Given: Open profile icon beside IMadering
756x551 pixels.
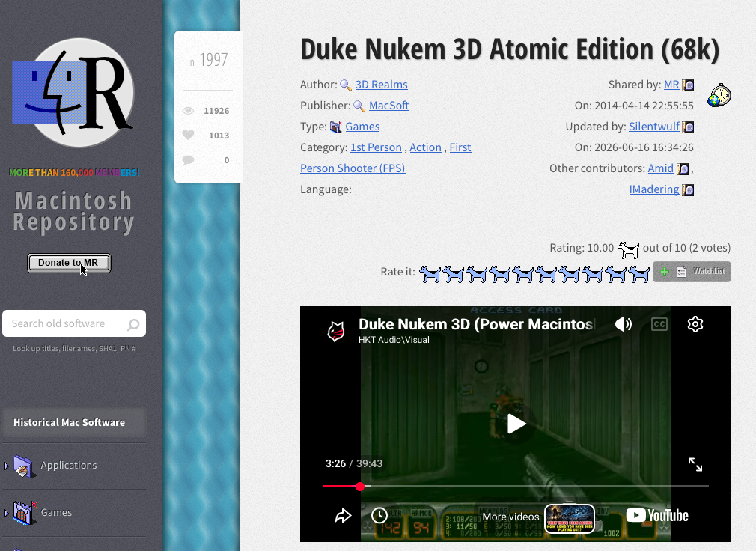Looking at the screenshot, I should coord(688,190).
